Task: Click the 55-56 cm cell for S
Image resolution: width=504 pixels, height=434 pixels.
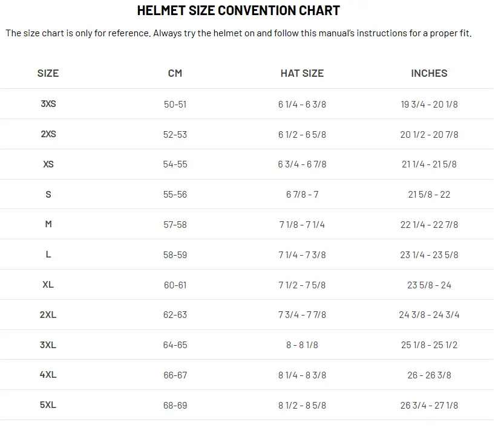Action: tap(175, 195)
